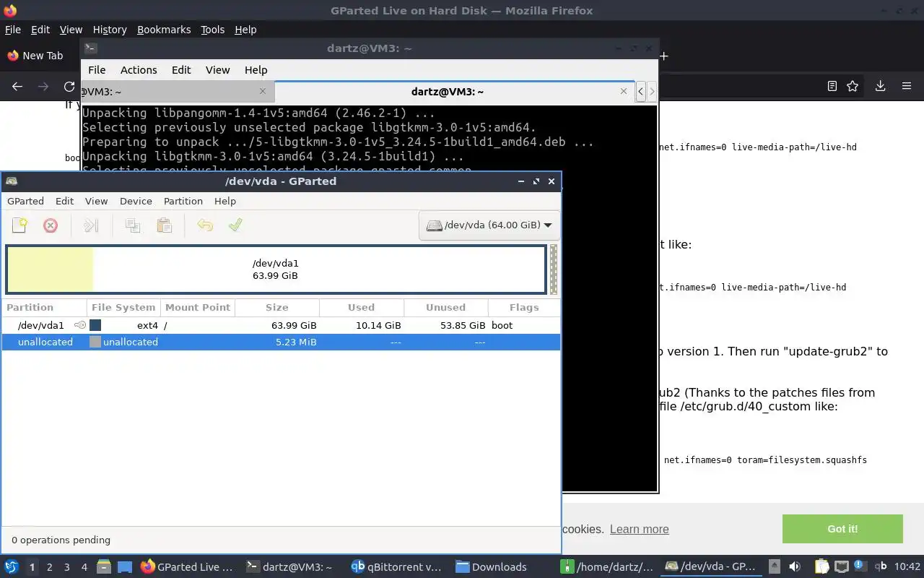
Task: Click the network monitor icon in system tray
Action: [x=842, y=567]
